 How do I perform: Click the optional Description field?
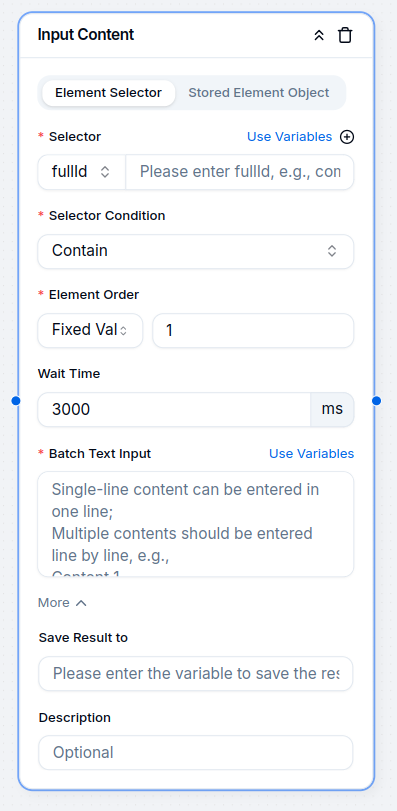[x=196, y=753]
